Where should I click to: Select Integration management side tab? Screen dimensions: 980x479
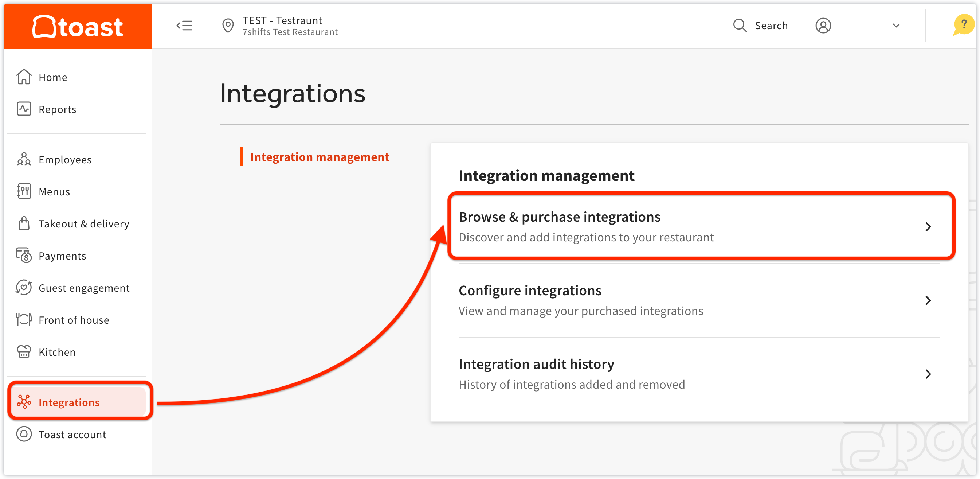319,157
